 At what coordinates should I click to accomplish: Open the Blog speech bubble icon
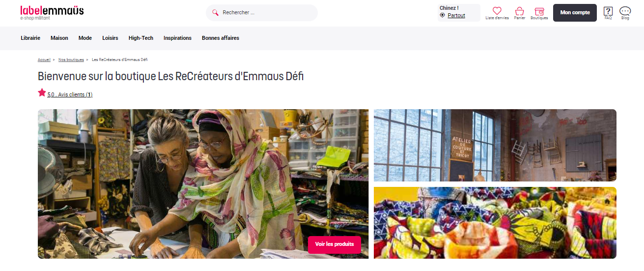625,11
